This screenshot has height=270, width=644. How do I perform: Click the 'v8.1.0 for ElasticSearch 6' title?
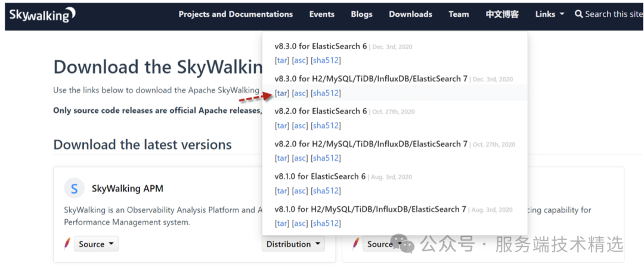(x=320, y=176)
